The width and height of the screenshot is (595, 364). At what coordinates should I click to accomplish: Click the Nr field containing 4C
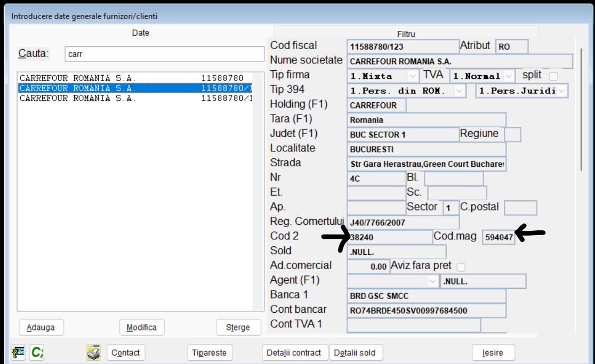pos(376,179)
